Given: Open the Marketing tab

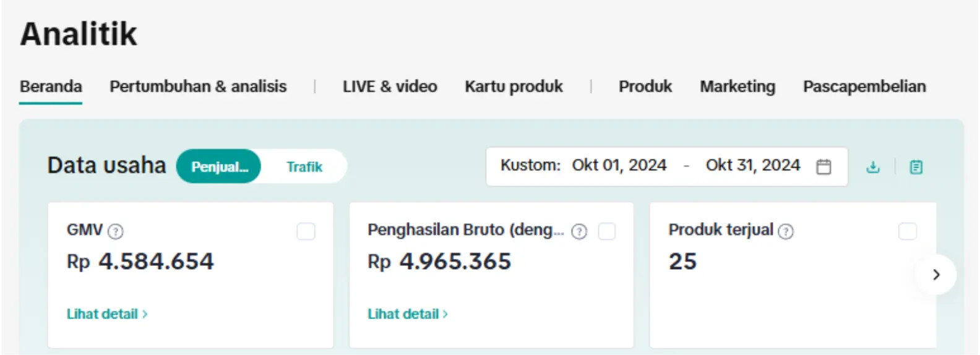Looking at the screenshot, I should pyautogui.click(x=737, y=87).
